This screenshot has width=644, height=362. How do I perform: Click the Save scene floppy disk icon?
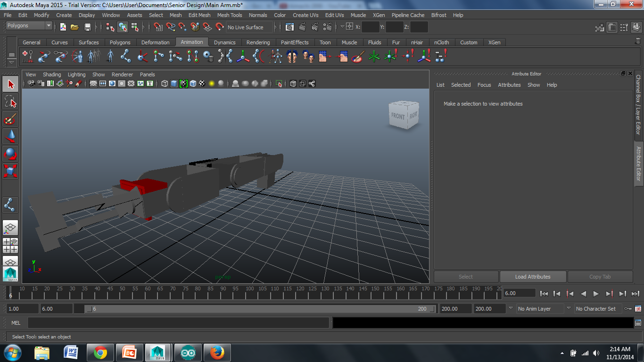[x=87, y=27]
